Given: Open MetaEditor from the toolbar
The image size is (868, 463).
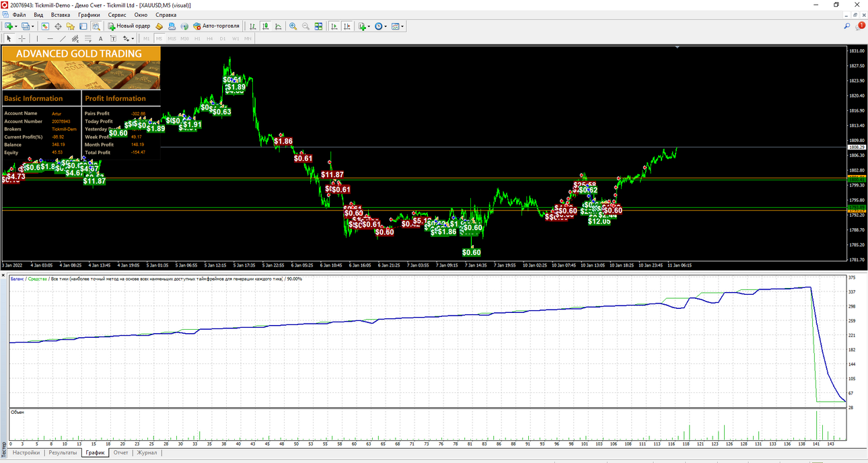Looking at the screenshot, I should point(159,26).
